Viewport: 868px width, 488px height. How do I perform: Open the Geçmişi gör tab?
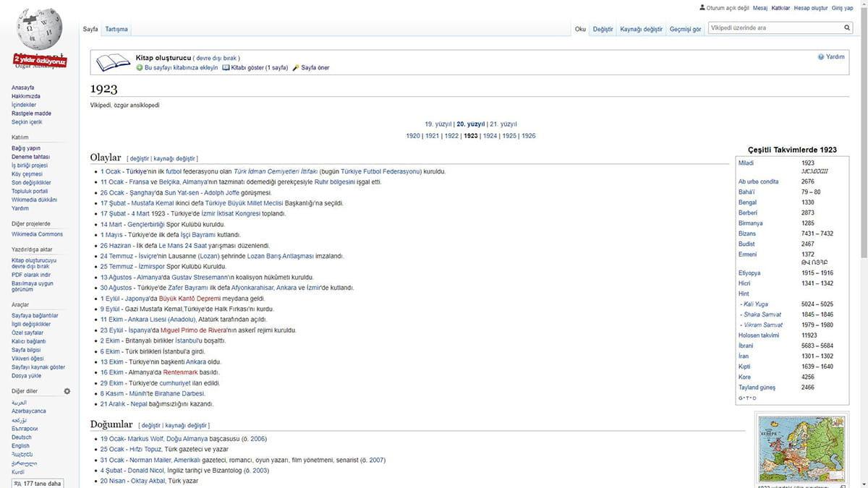coord(684,29)
